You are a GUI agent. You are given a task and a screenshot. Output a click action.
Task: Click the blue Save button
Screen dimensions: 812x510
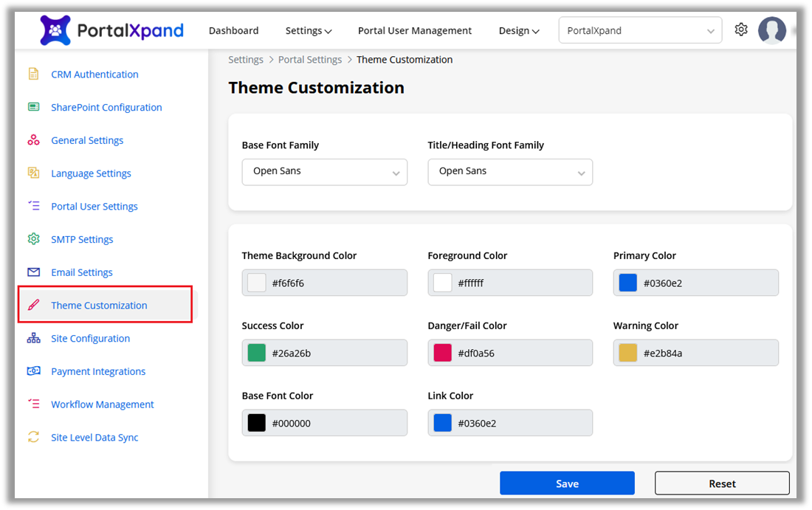(x=567, y=483)
